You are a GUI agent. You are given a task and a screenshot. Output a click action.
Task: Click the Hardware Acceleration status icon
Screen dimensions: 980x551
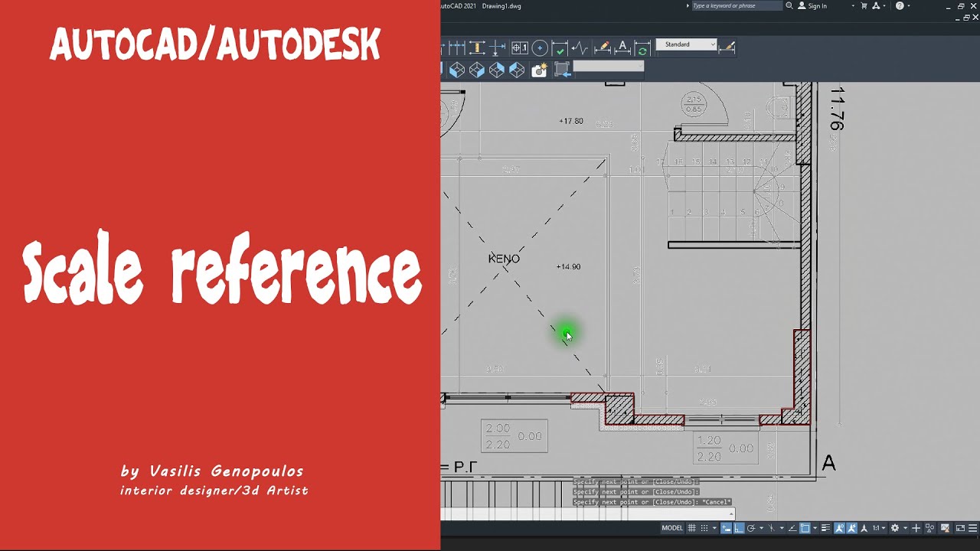(x=945, y=528)
